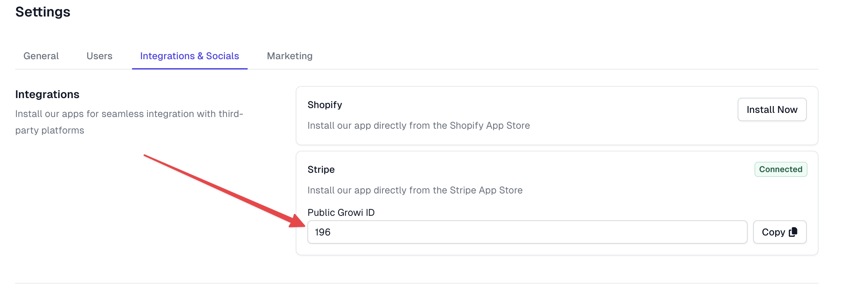This screenshot has width=868, height=285.
Task: Click the clipboard icon in the Copy button
Action: coord(793,232)
